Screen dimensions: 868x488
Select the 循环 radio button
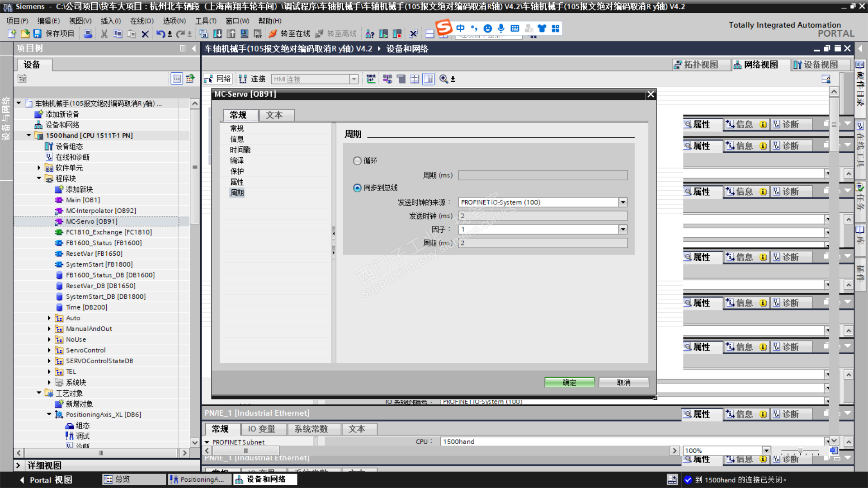tap(357, 161)
